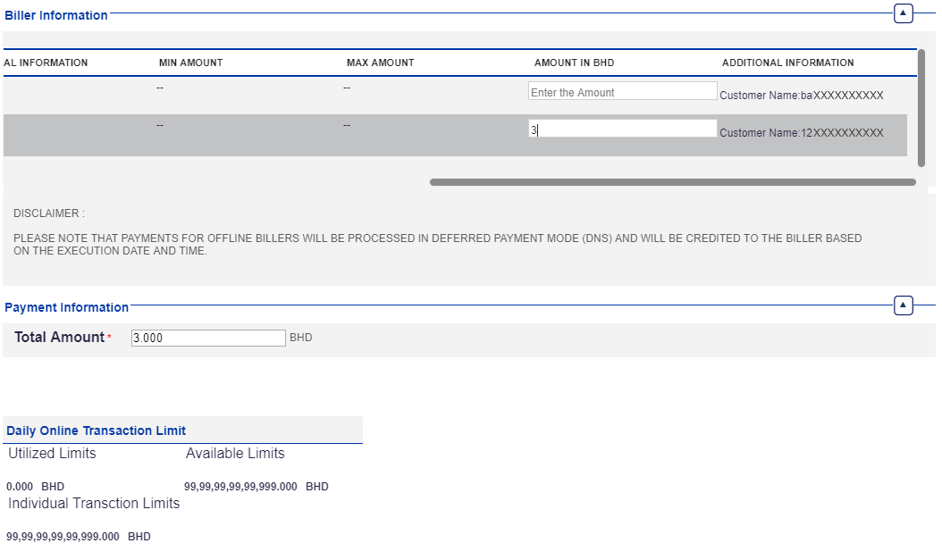Click the AMOUNT IN BHD column header
The height and width of the screenshot is (560, 942).
point(574,63)
